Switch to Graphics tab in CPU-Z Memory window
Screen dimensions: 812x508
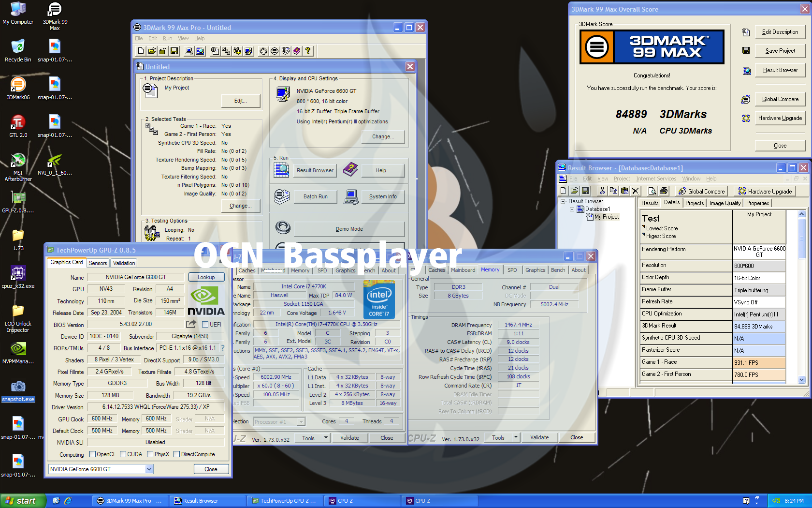[535, 270]
